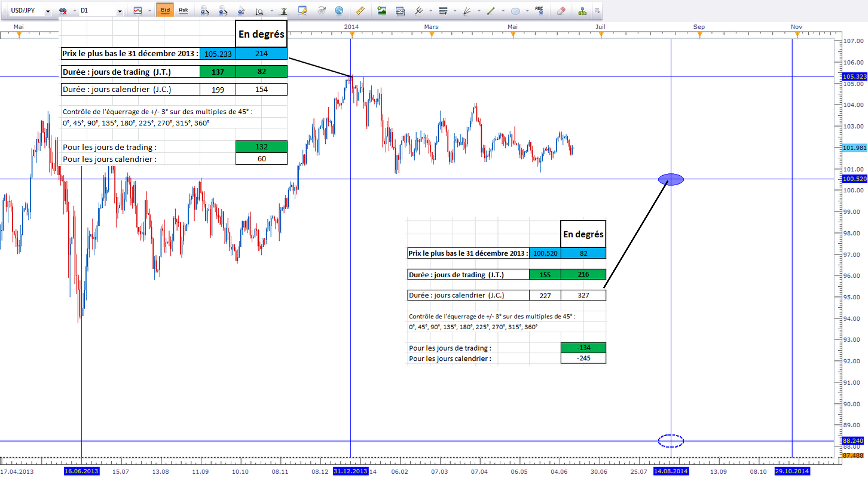Click the dashed ellipse near 88.240
The width and height of the screenshot is (868, 478).
(x=671, y=441)
